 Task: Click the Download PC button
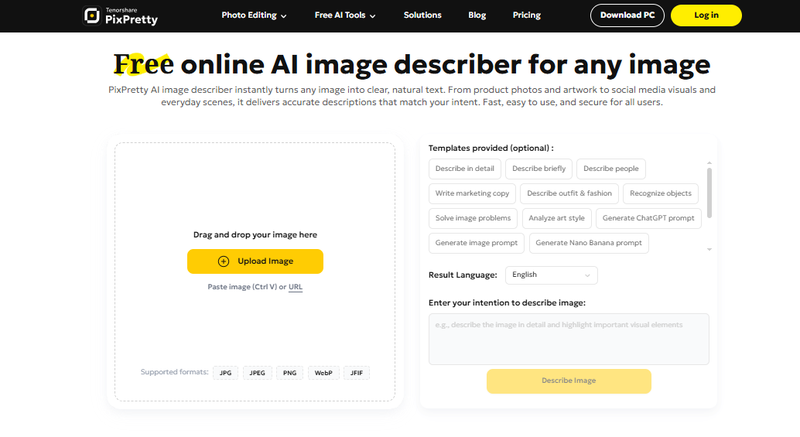[627, 16]
